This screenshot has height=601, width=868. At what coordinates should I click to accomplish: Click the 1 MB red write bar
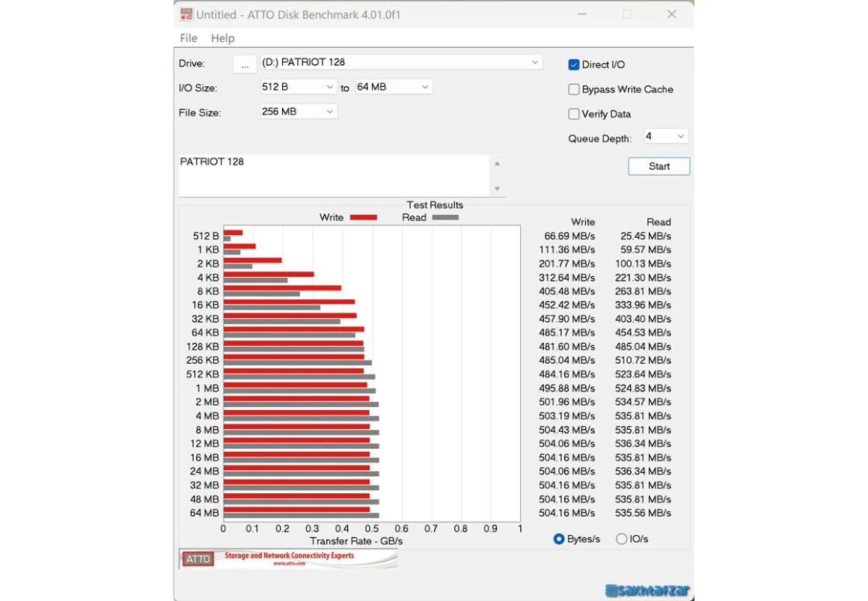[295, 385]
